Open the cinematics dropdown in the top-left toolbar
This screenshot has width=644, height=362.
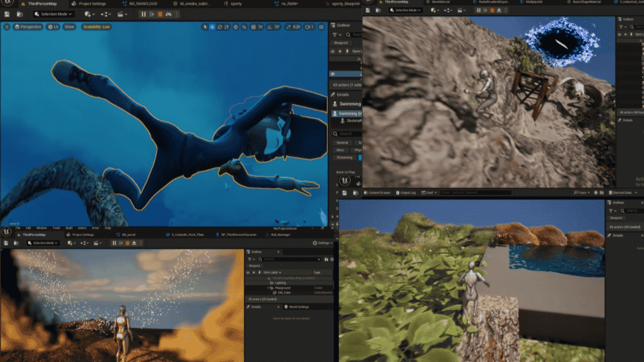121,14
